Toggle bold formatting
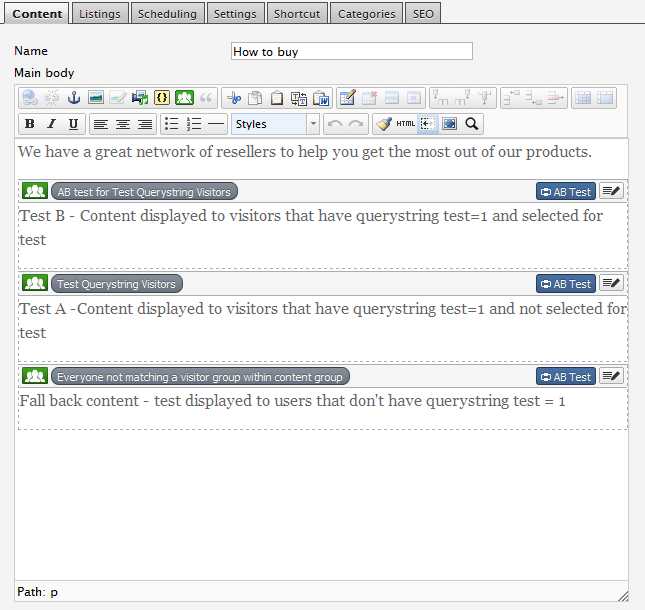Image resolution: width=645 pixels, height=610 pixels. coord(30,124)
